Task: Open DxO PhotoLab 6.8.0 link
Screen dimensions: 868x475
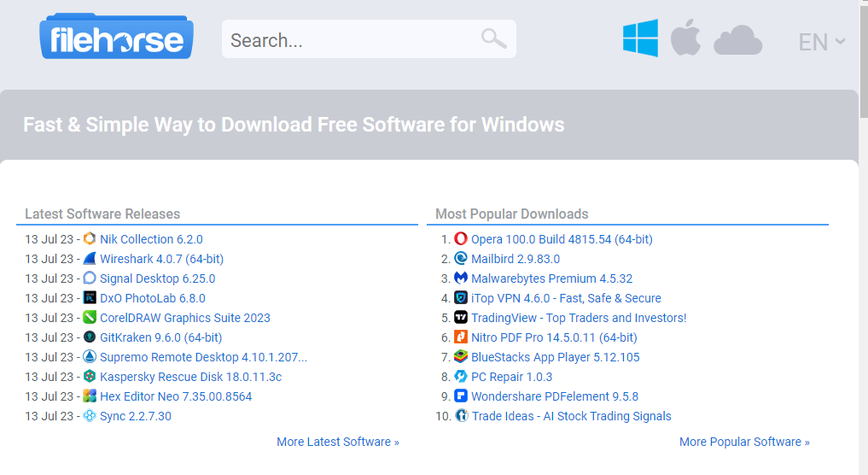Action: (x=152, y=298)
